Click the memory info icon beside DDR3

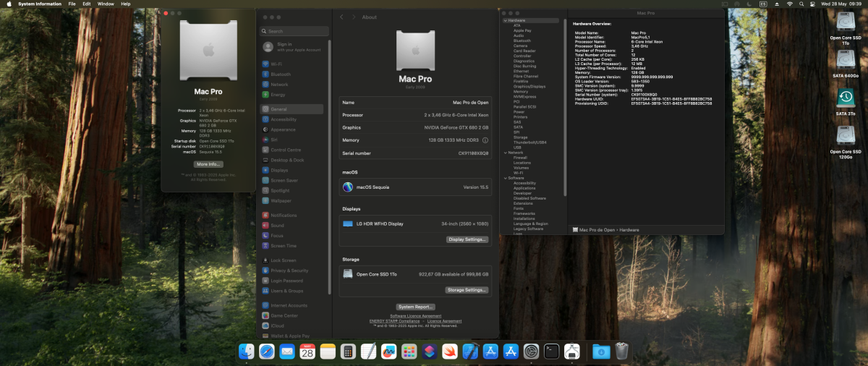click(x=485, y=140)
